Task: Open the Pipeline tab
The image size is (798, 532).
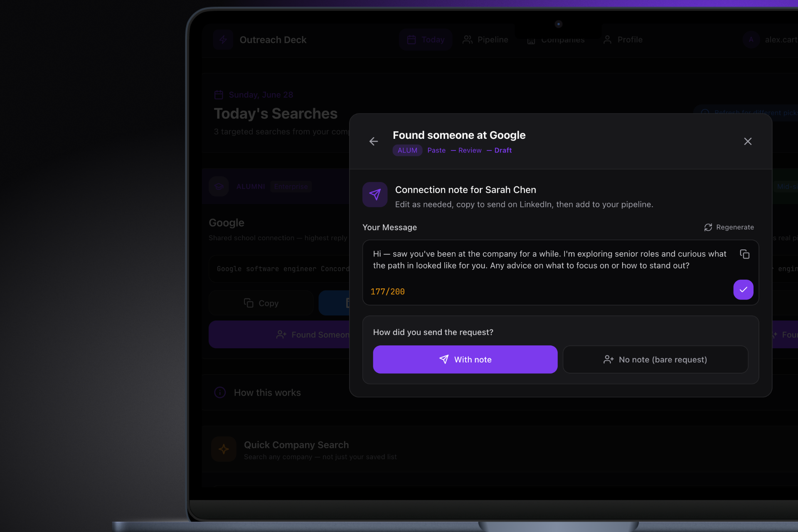Action: tap(485, 40)
